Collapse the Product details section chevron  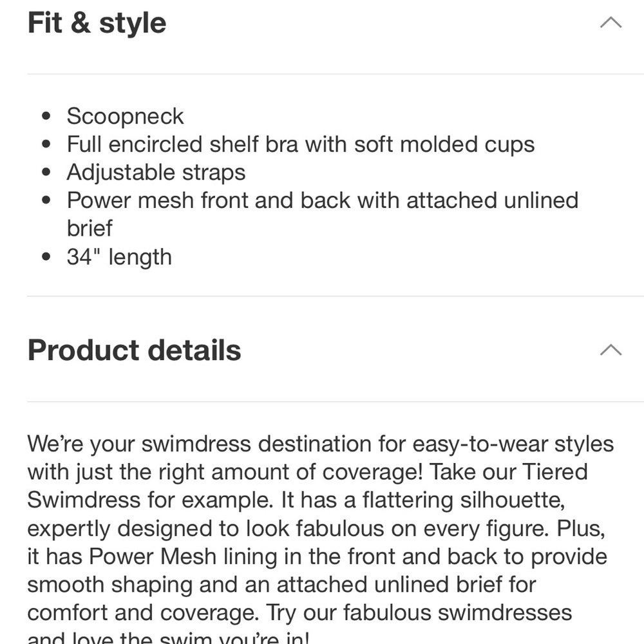tap(611, 350)
